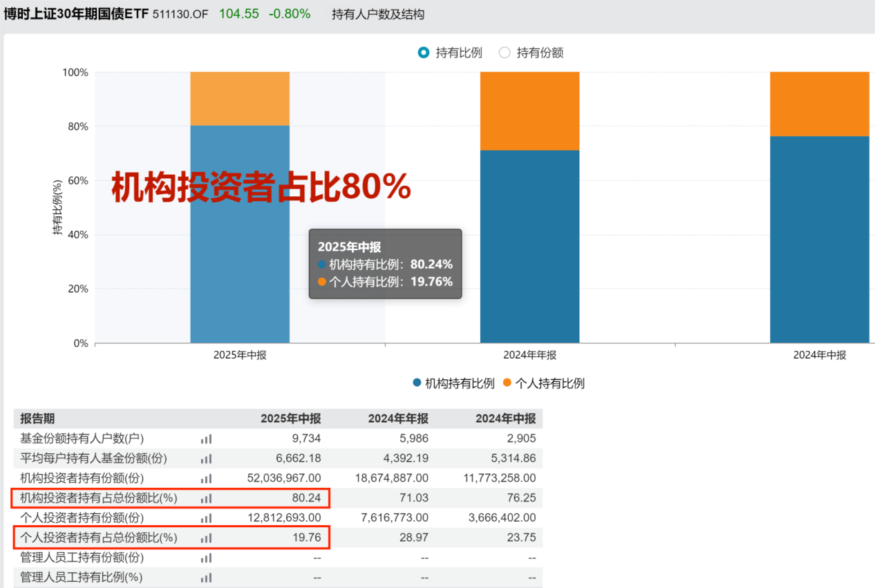
Task: Open the 持有人户数及结构 section title
Action: click(377, 14)
